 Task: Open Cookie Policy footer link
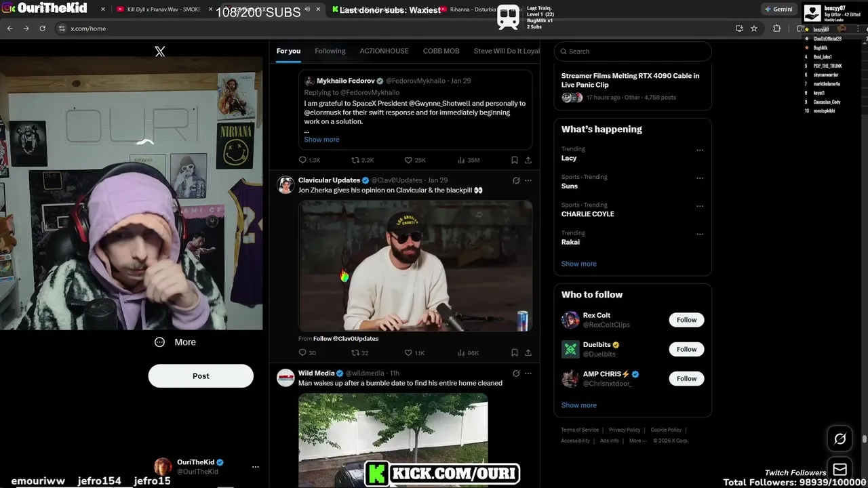click(666, 430)
